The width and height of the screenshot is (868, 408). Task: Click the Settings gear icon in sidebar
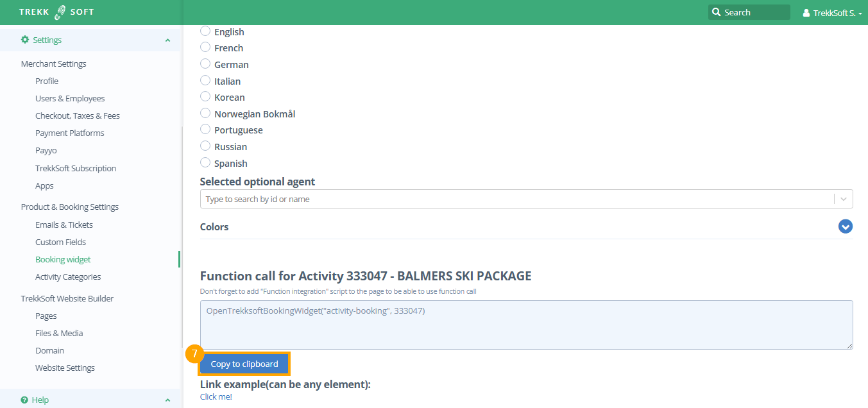tap(25, 40)
